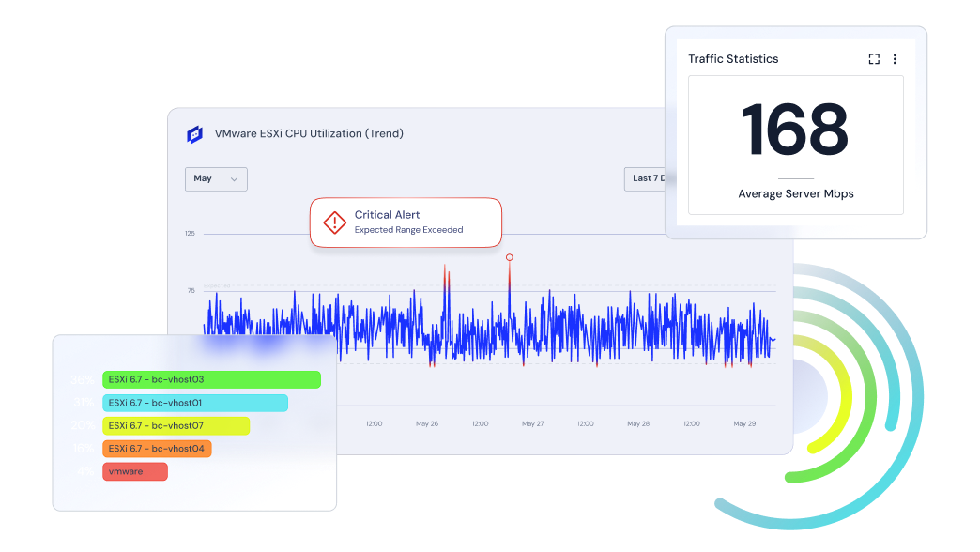This screenshot has width=980, height=552.
Task: Click the May 27 axis label
Action: click(x=532, y=423)
